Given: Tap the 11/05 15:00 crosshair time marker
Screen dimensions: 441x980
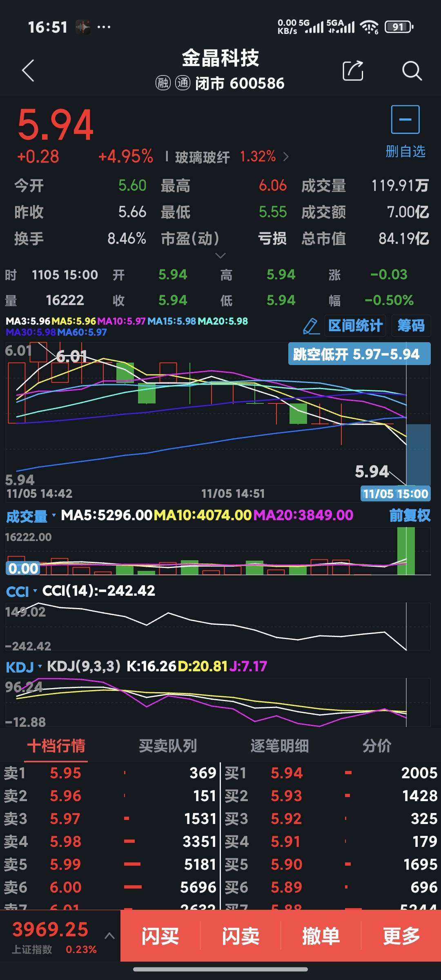Looking at the screenshot, I should pyautogui.click(x=395, y=494).
